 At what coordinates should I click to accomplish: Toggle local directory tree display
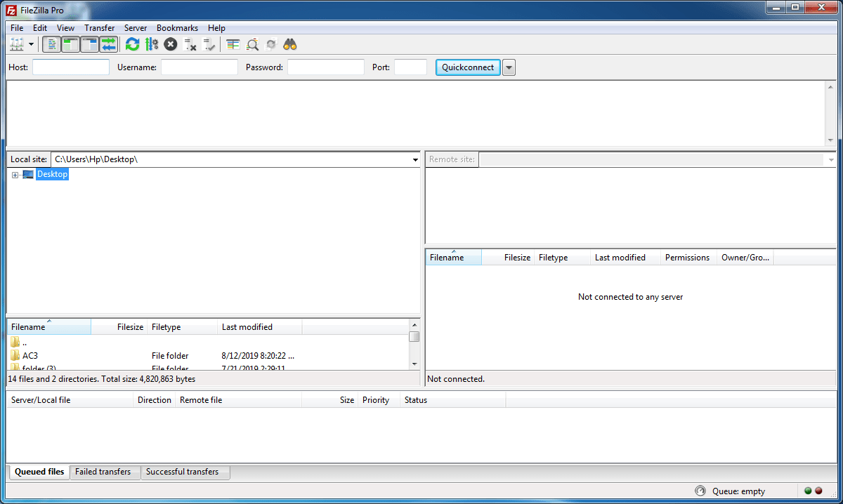[x=71, y=44]
